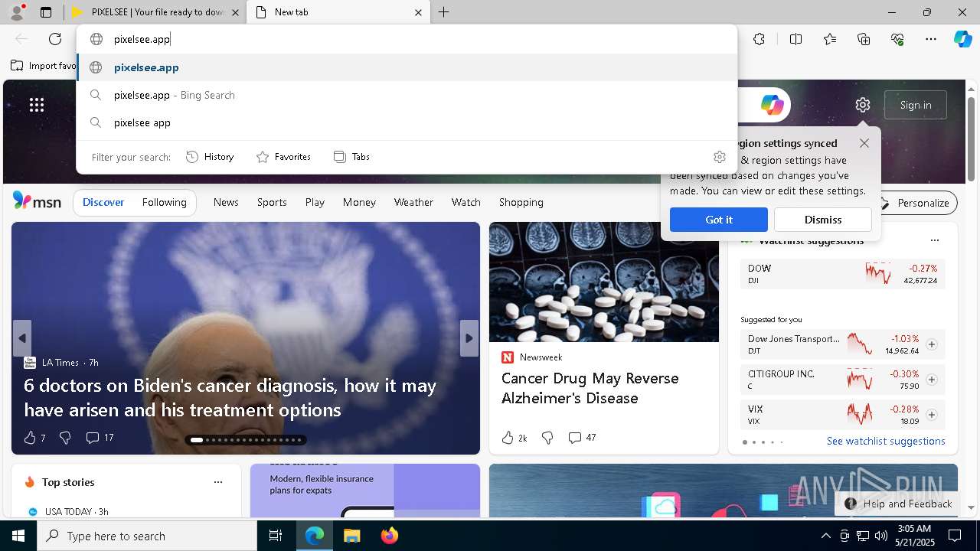980x551 pixels.
Task: Open Top stories more options menu
Action: pyautogui.click(x=218, y=482)
